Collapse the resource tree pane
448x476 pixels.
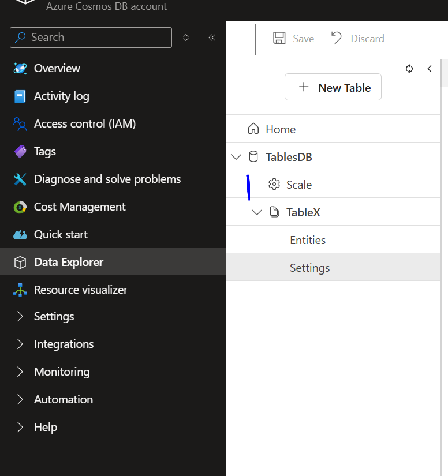point(430,69)
